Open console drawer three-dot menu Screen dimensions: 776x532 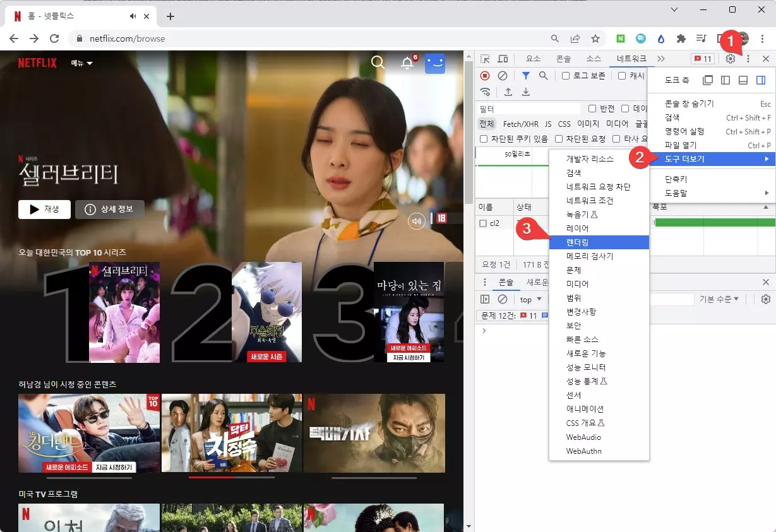click(485, 282)
